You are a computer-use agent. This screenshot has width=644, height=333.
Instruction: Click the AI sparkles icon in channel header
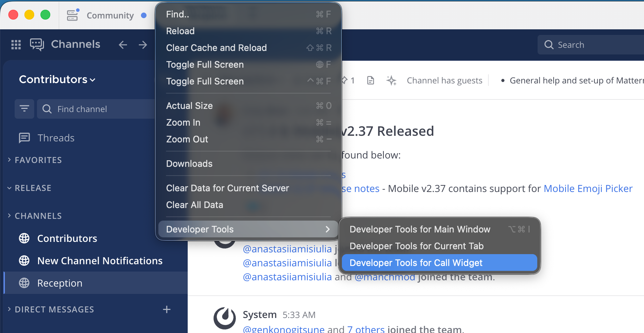pyautogui.click(x=391, y=80)
